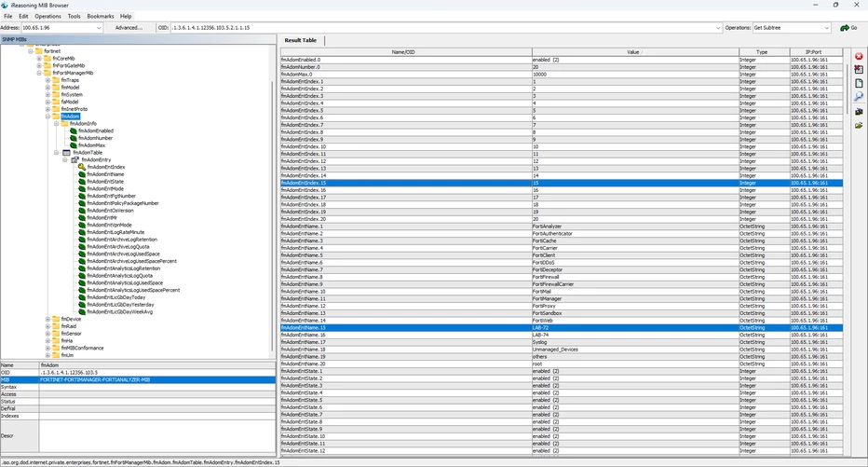Collapse the fmAdomTable tree node
Viewport: 868px width, 467px height.
point(57,152)
